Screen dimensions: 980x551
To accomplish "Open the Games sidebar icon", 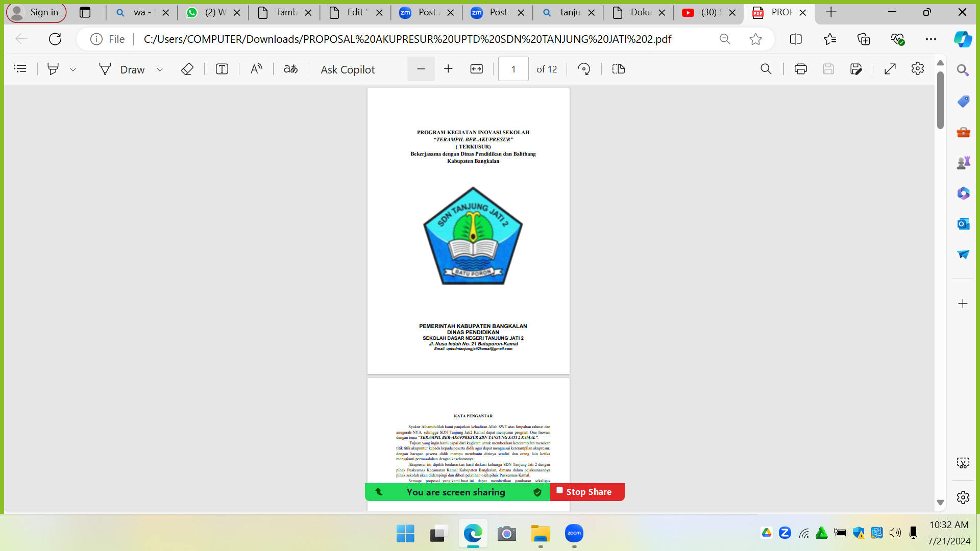I will point(963,163).
